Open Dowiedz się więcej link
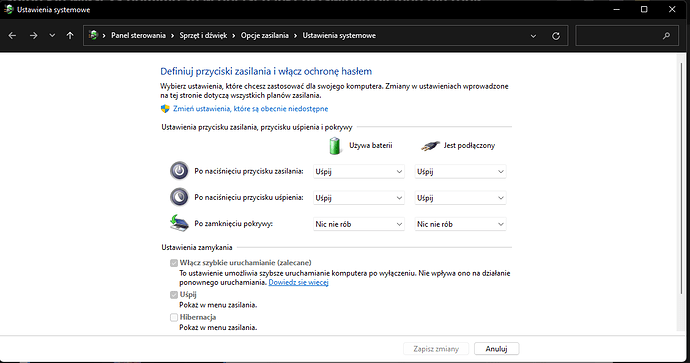Screen dimensions: 690x363 tap(298, 282)
